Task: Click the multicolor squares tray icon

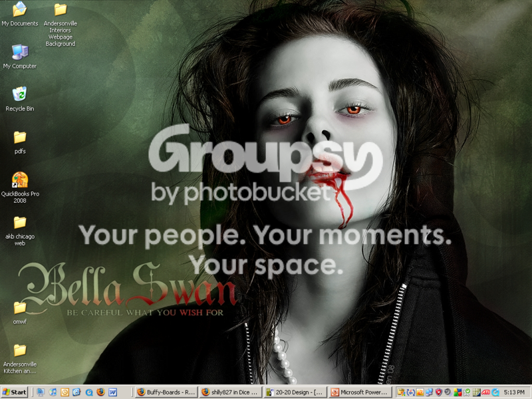Action: (x=458, y=392)
